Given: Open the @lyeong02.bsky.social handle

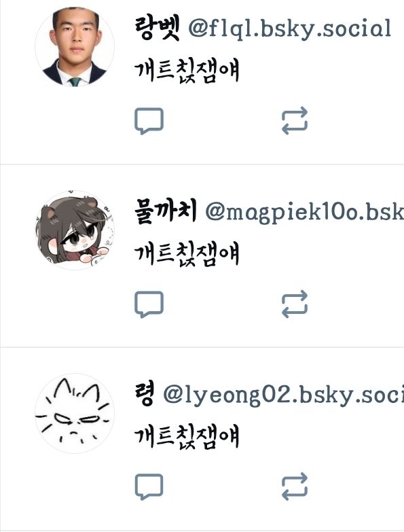Looking at the screenshot, I should 283,395.
